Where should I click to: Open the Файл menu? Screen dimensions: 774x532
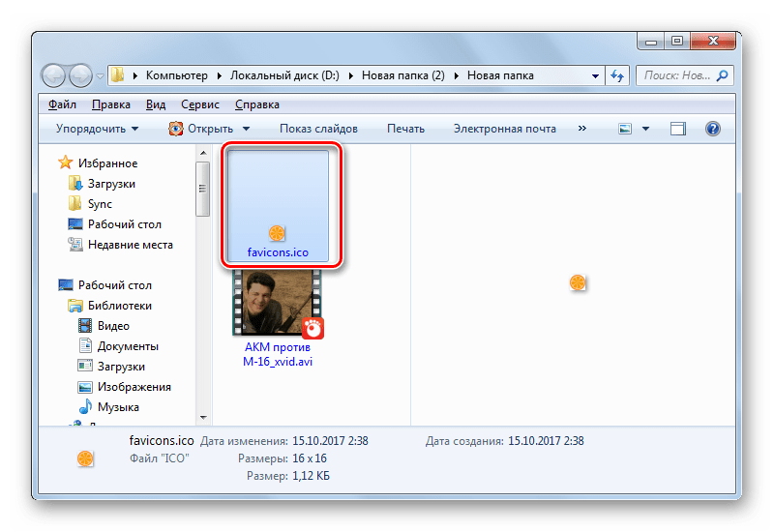[x=62, y=104]
